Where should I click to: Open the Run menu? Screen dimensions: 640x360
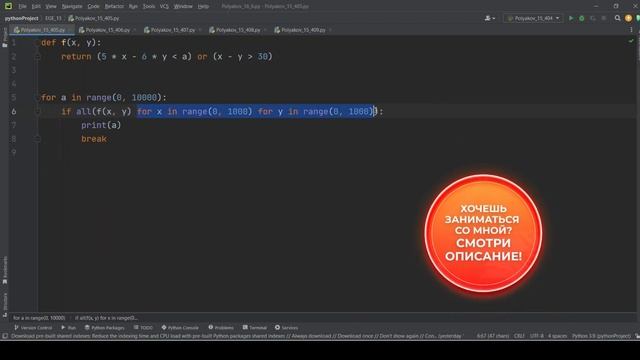pyautogui.click(x=133, y=6)
